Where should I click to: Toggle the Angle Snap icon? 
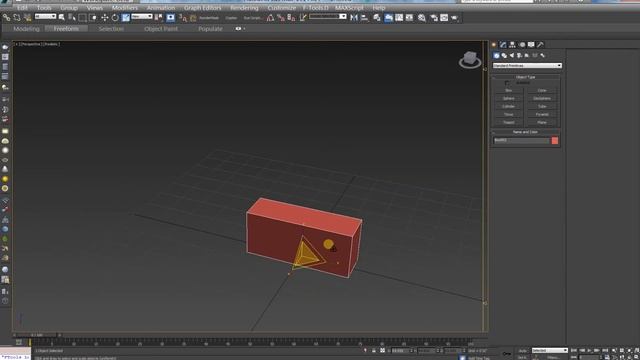click(x=270, y=17)
